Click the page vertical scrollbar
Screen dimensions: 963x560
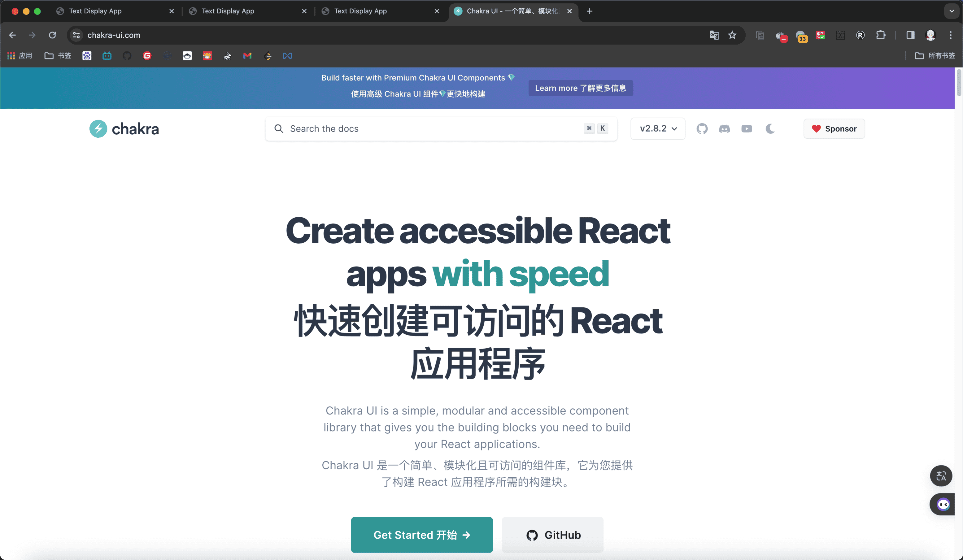[958, 82]
